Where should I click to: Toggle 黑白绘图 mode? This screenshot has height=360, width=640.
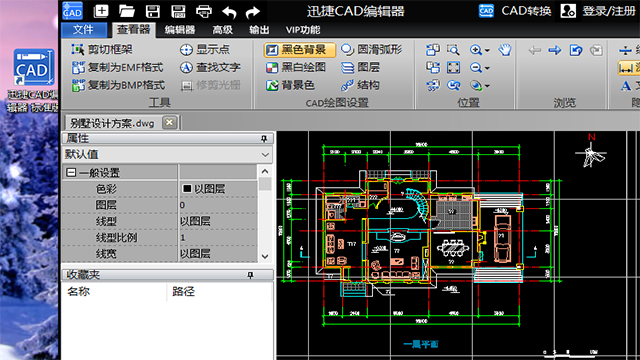click(x=296, y=67)
